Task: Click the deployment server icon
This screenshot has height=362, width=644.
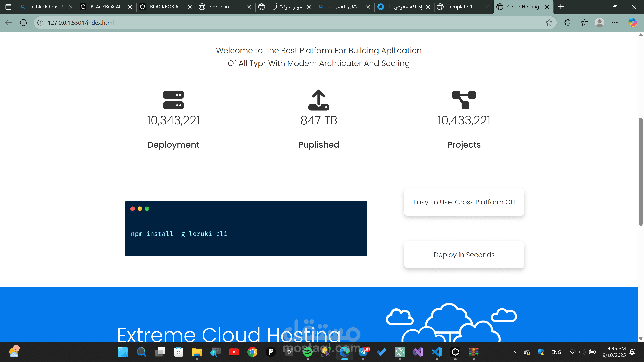Action: click(x=173, y=100)
